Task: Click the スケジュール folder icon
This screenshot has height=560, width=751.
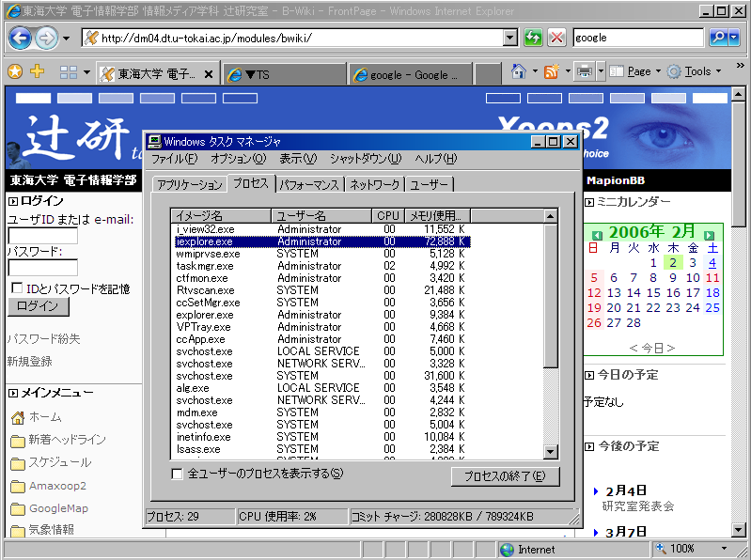Action: pyautogui.click(x=18, y=463)
